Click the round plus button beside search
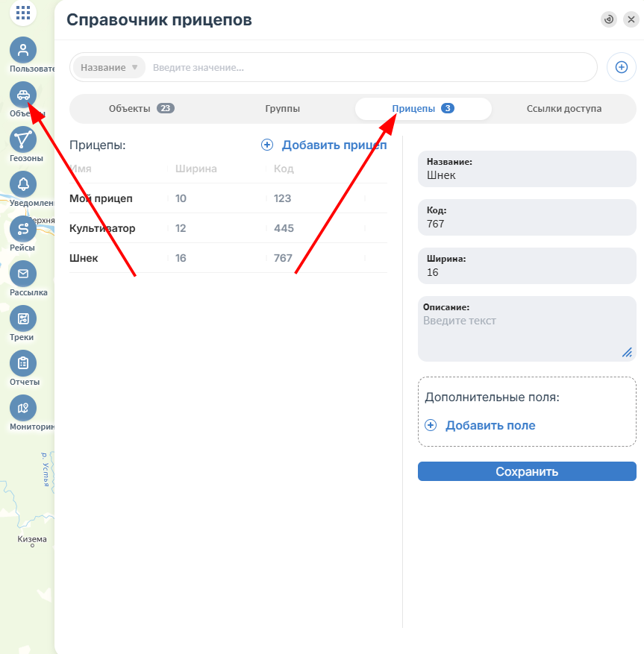 click(x=621, y=67)
